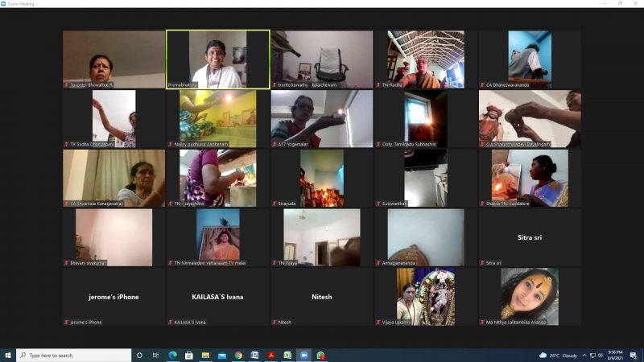Open the Cortana circle icon in taskbar

pos(139,355)
